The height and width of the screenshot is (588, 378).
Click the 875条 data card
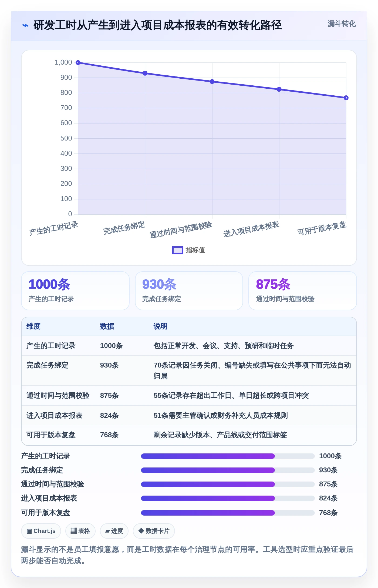pyautogui.click(x=302, y=291)
